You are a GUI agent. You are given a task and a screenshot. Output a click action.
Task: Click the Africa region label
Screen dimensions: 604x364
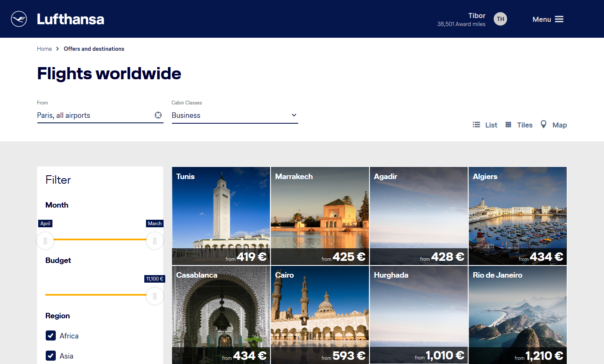pyautogui.click(x=69, y=336)
